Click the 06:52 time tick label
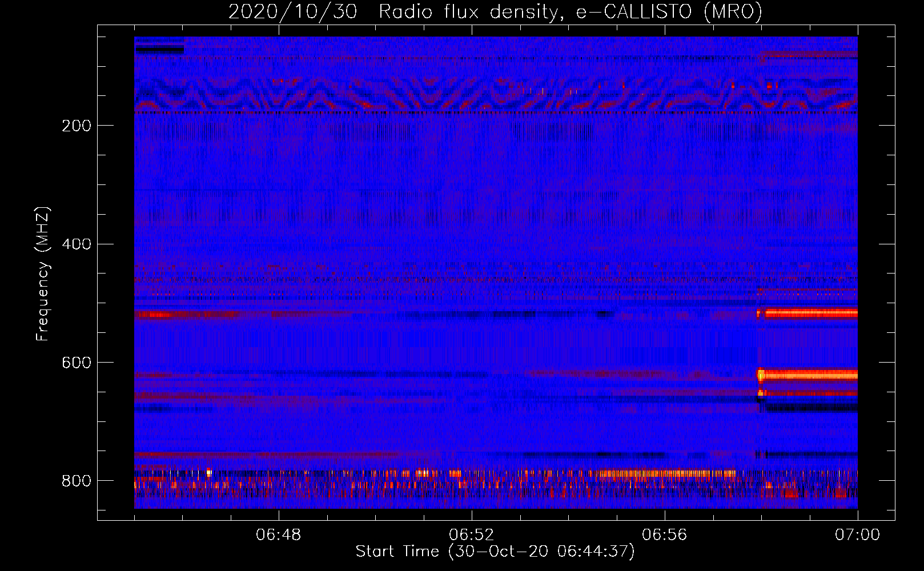Screen dimensions: 924x571 click(x=471, y=535)
